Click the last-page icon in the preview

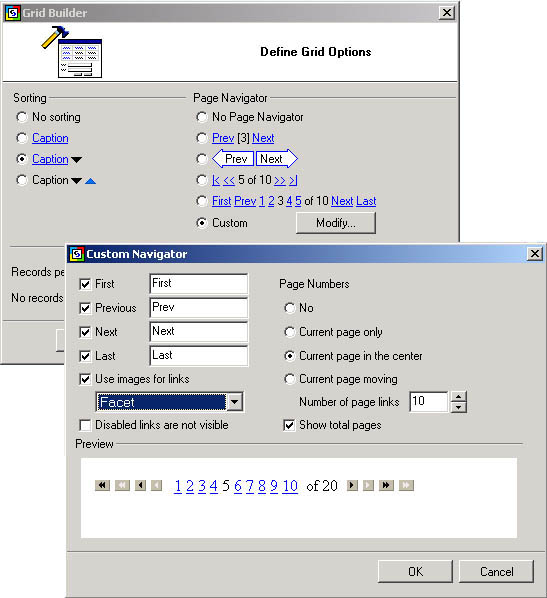(x=386, y=485)
